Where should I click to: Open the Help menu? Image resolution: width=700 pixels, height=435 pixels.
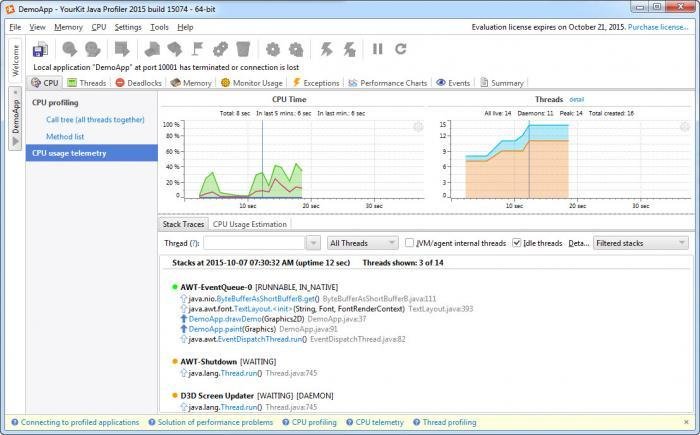coord(185,27)
